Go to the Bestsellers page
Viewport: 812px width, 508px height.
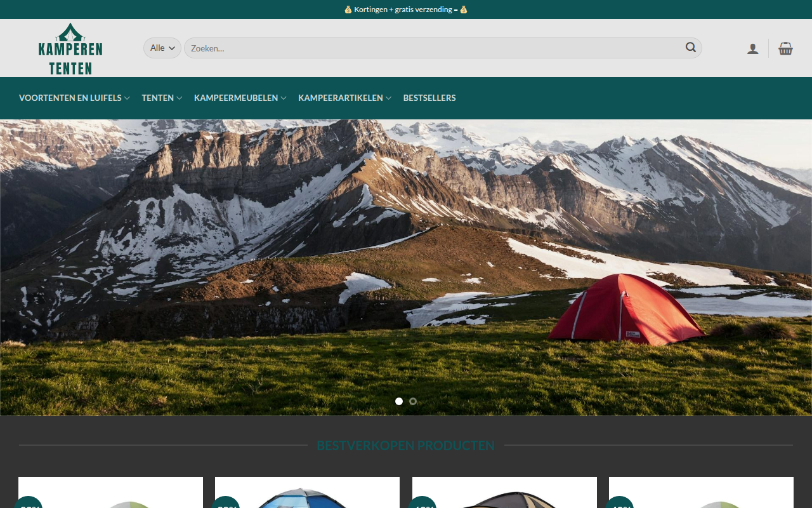(x=429, y=98)
